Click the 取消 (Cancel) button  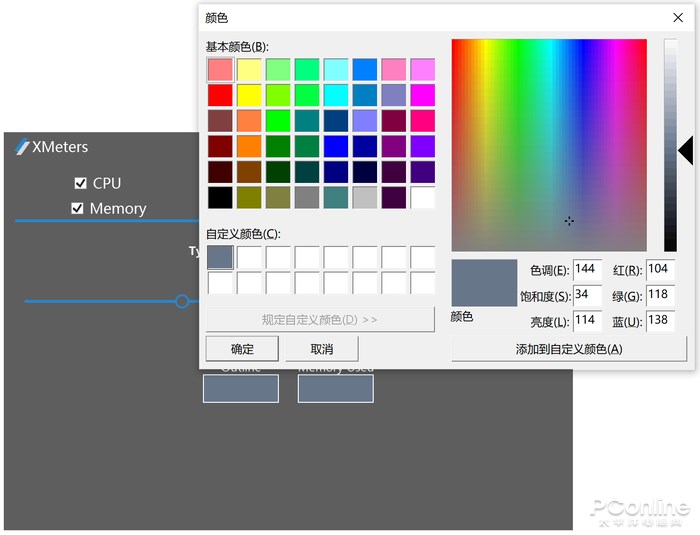click(321, 349)
